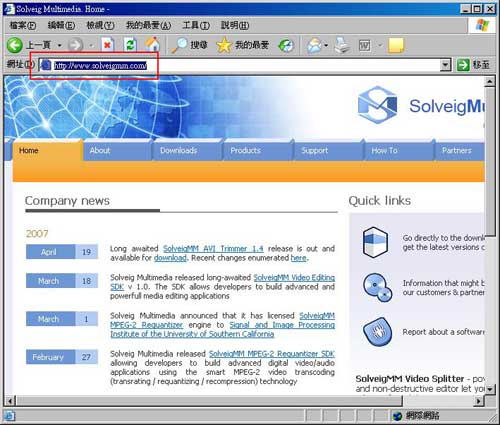Click the April 19 date label
The height and width of the screenshot is (425, 500).
click(62, 252)
